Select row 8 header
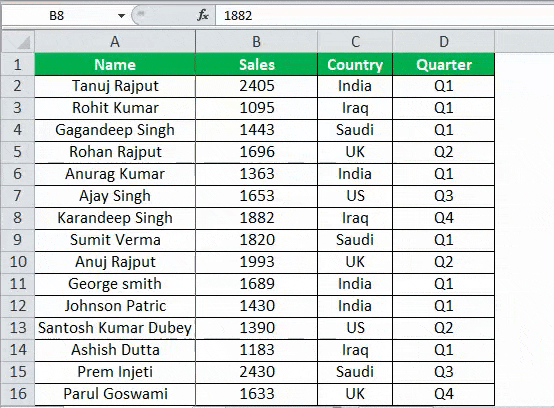This screenshot has width=554, height=408. pyautogui.click(x=18, y=218)
